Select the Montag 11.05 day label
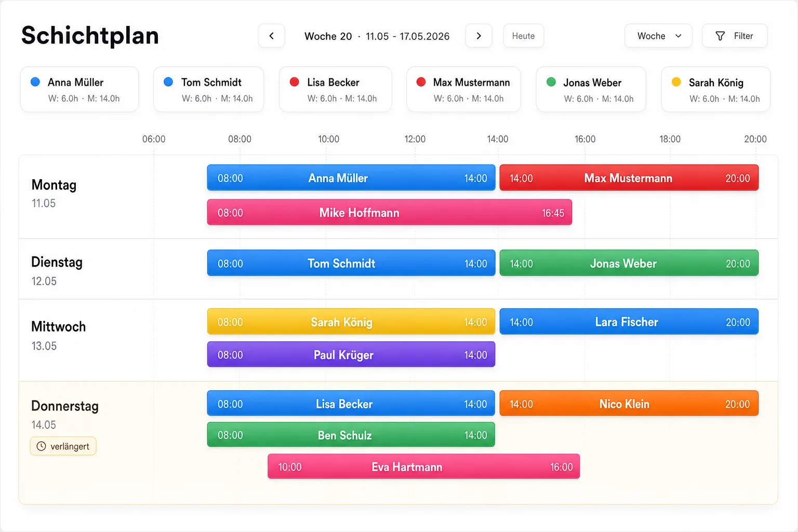The image size is (798, 532). pyautogui.click(x=54, y=193)
